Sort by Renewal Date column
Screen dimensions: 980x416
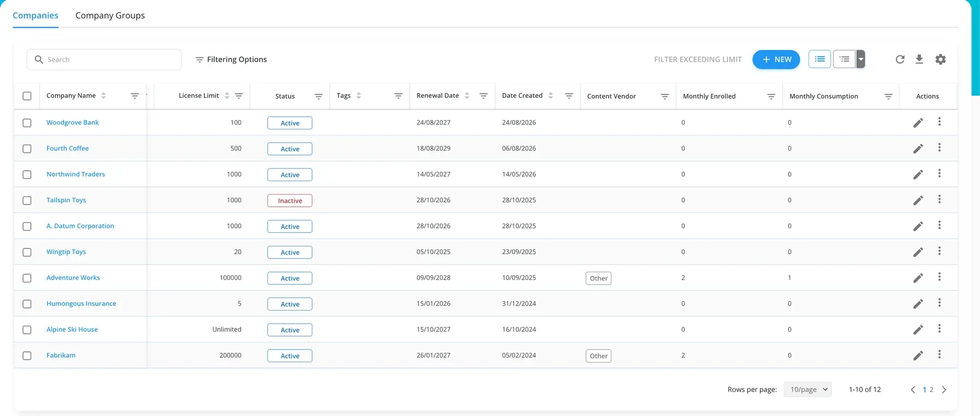[467, 96]
